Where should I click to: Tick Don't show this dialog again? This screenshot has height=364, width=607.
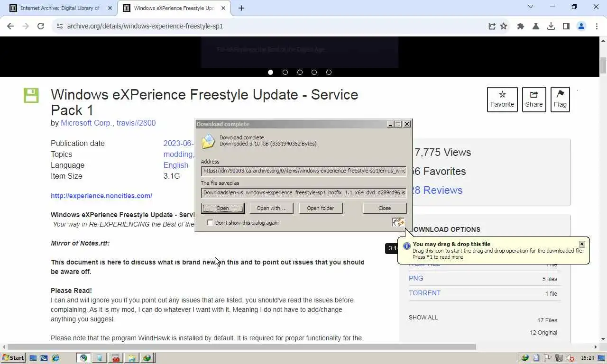point(210,223)
